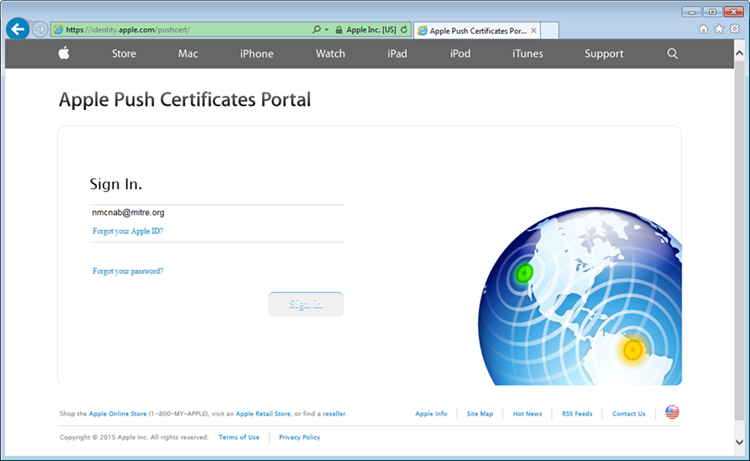This screenshot has width=750, height=461.
Task: Maximize the browser window
Action: pos(712,12)
